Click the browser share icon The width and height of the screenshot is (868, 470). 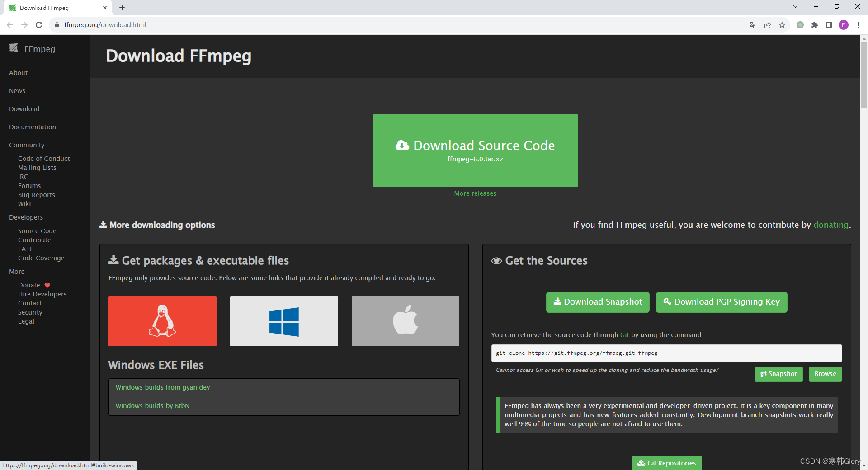click(x=768, y=25)
